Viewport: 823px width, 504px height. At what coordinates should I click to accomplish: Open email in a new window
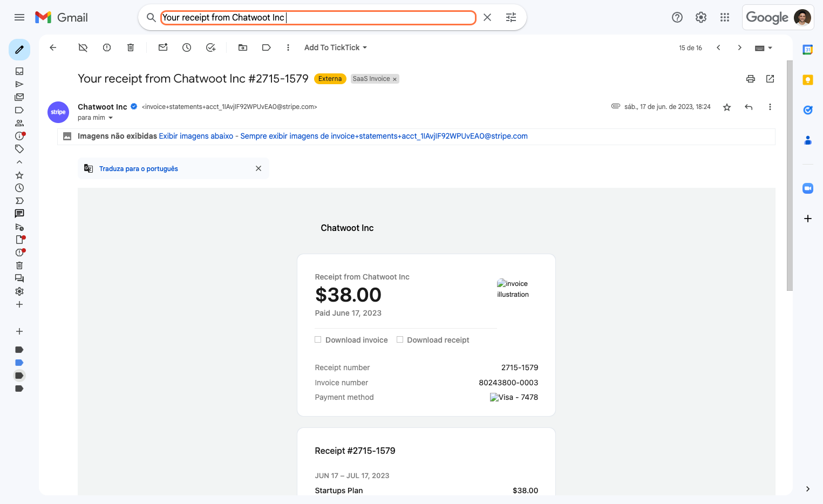coord(770,79)
